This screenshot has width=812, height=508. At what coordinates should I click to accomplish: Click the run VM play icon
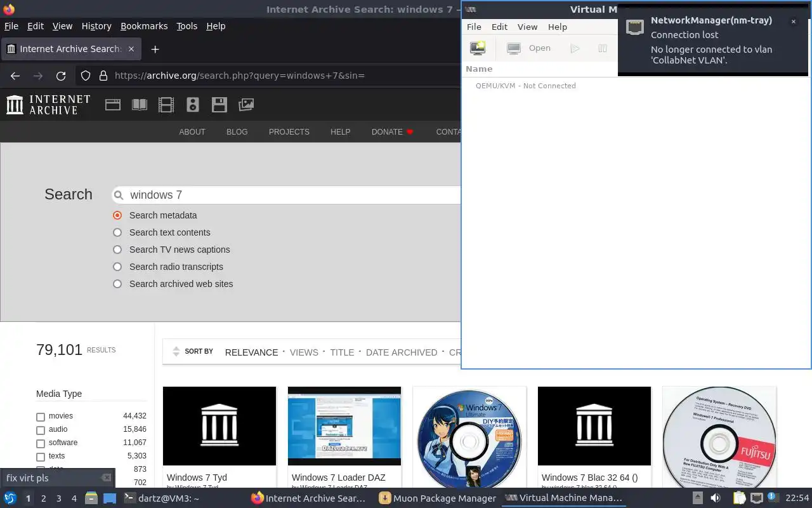[x=575, y=48]
